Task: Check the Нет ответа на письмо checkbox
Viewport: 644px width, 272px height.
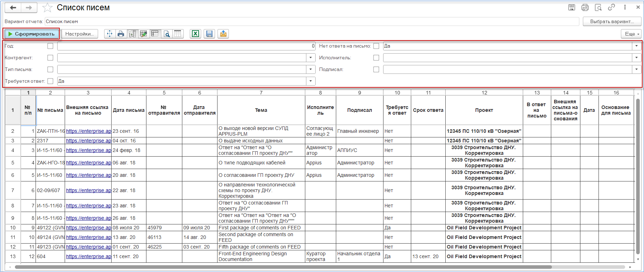Action: click(376, 46)
